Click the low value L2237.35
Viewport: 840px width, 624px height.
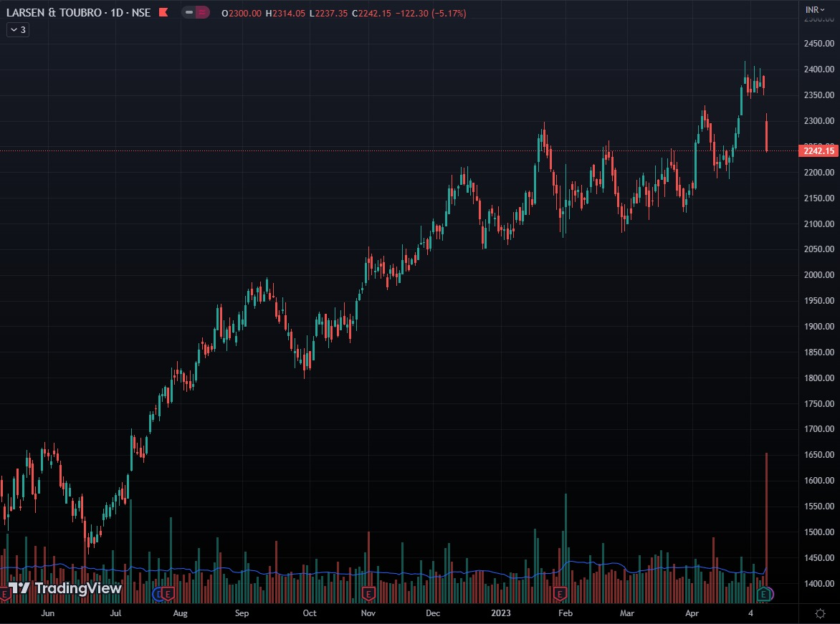point(328,13)
